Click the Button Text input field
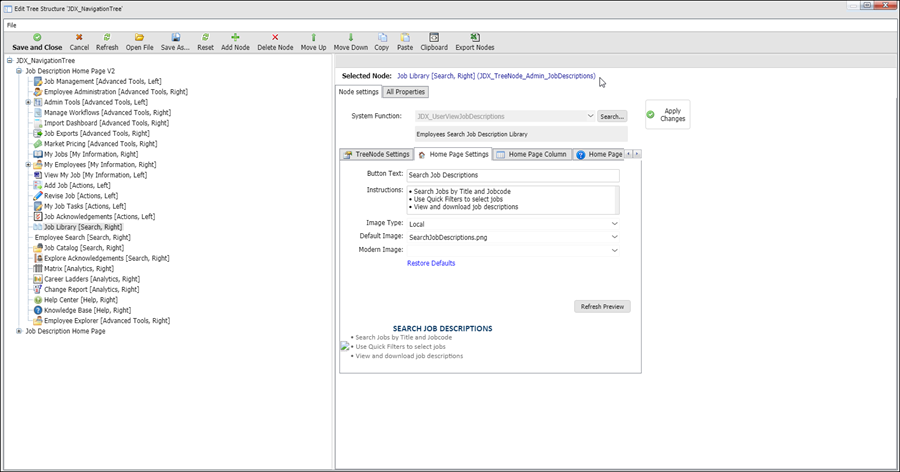900x472 pixels. [512, 174]
